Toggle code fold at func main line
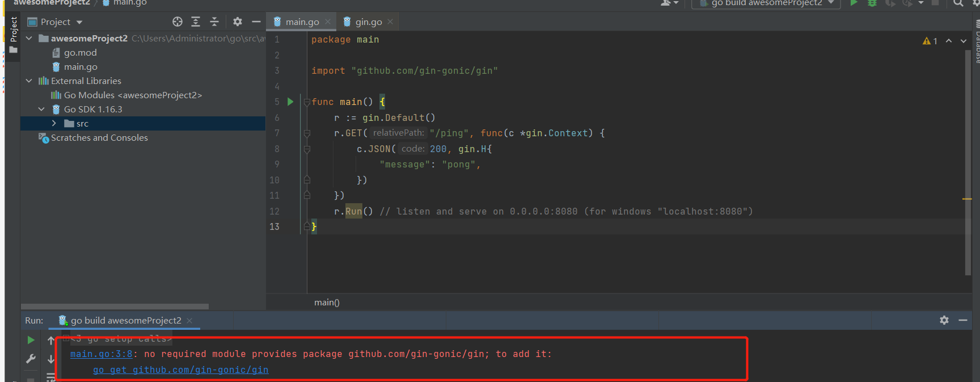Viewport: 980px width, 382px height. coord(307,102)
